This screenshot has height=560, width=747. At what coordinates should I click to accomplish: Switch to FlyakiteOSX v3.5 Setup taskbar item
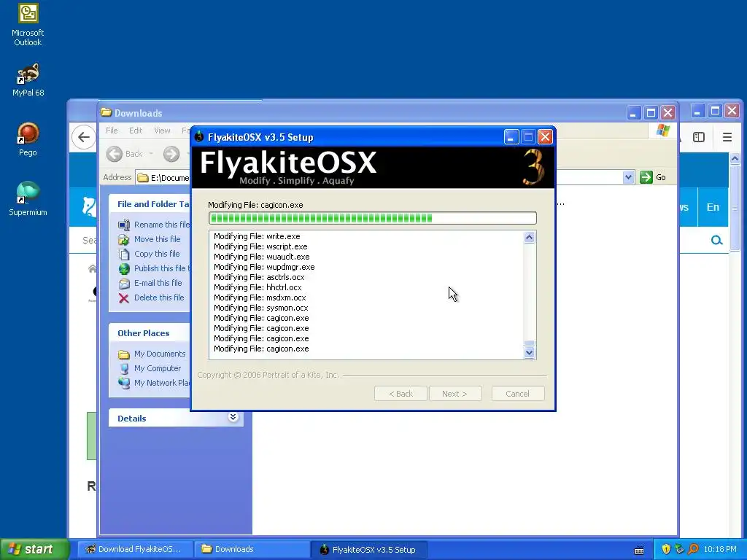(368, 550)
